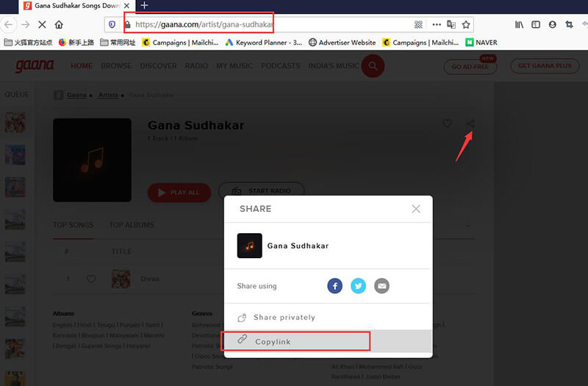Viewport: 588px width, 386px height.
Task: Expand the top songs section chevron
Action: (x=468, y=226)
